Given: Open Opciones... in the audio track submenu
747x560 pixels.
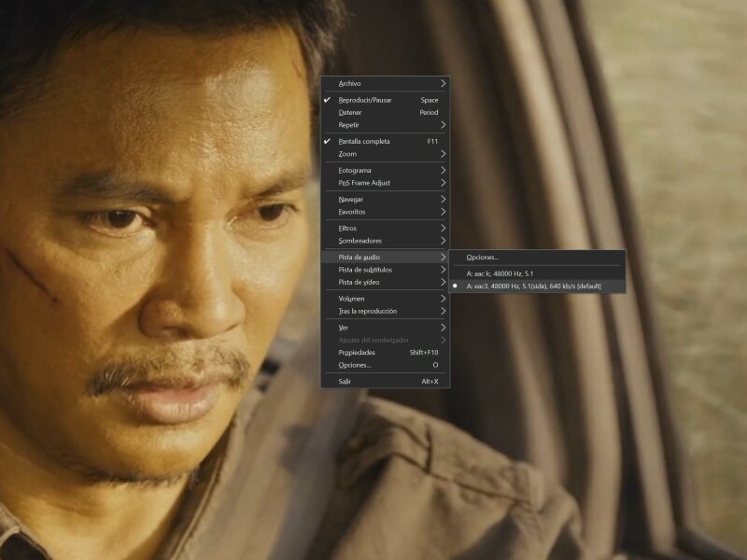Looking at the screenshot, I should click(483, 257).
